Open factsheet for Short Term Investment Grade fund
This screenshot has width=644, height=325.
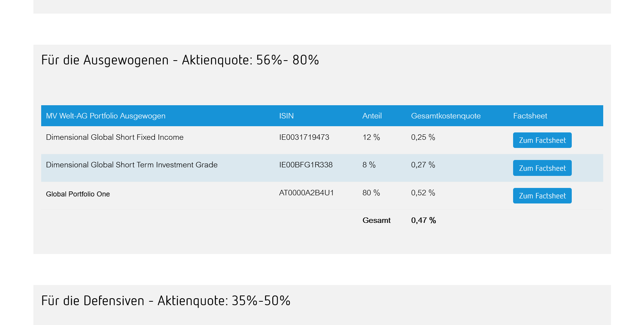pyautogui.click(x=542, y=168)
